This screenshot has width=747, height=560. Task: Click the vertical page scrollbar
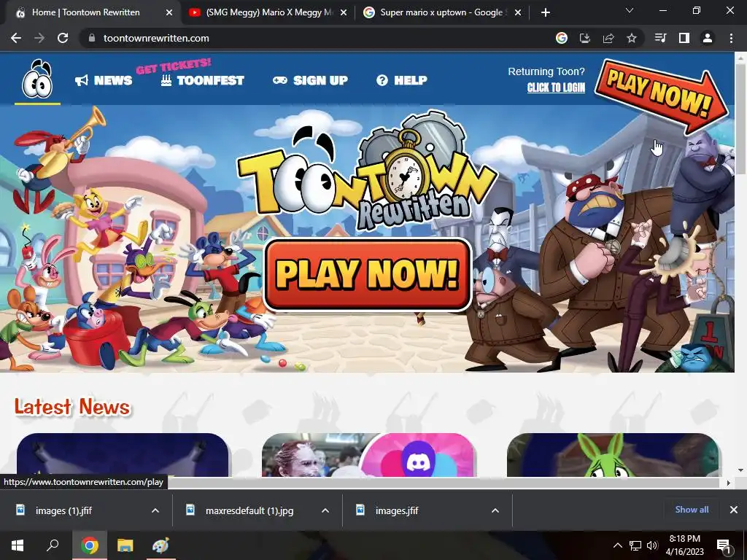[740, 119]
